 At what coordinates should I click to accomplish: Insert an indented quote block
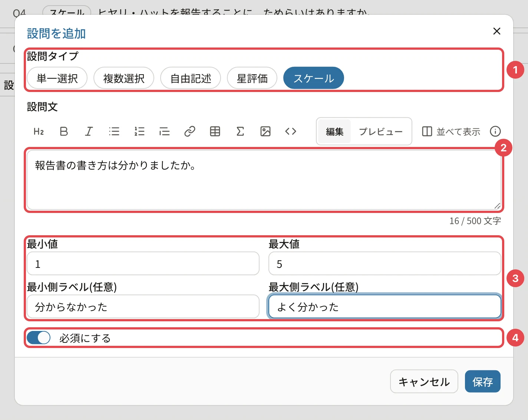[165, 131]
